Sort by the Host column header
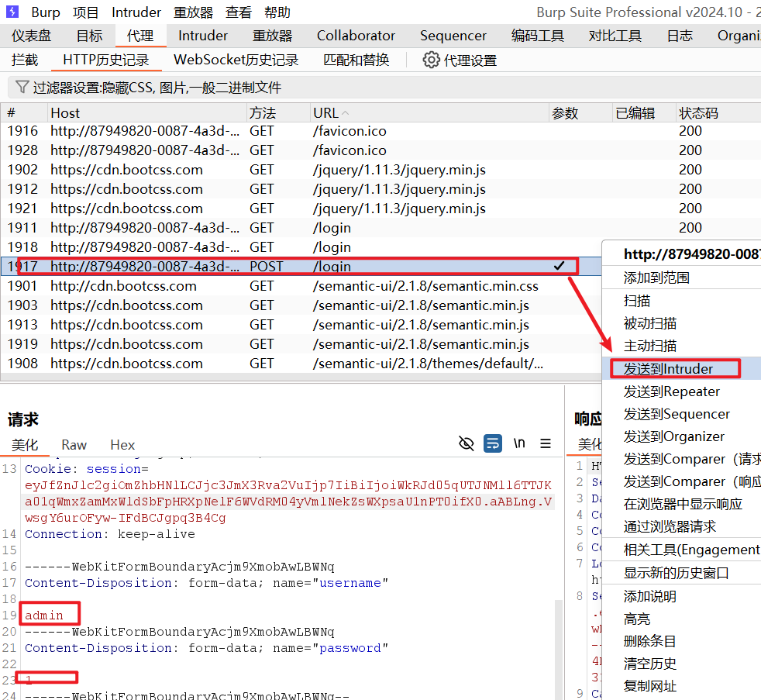 point(147,113)
